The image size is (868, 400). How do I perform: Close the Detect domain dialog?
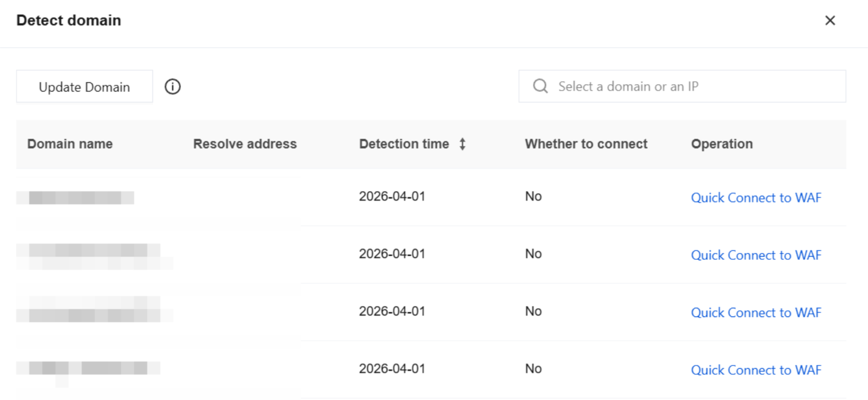[x=830, y=20]
